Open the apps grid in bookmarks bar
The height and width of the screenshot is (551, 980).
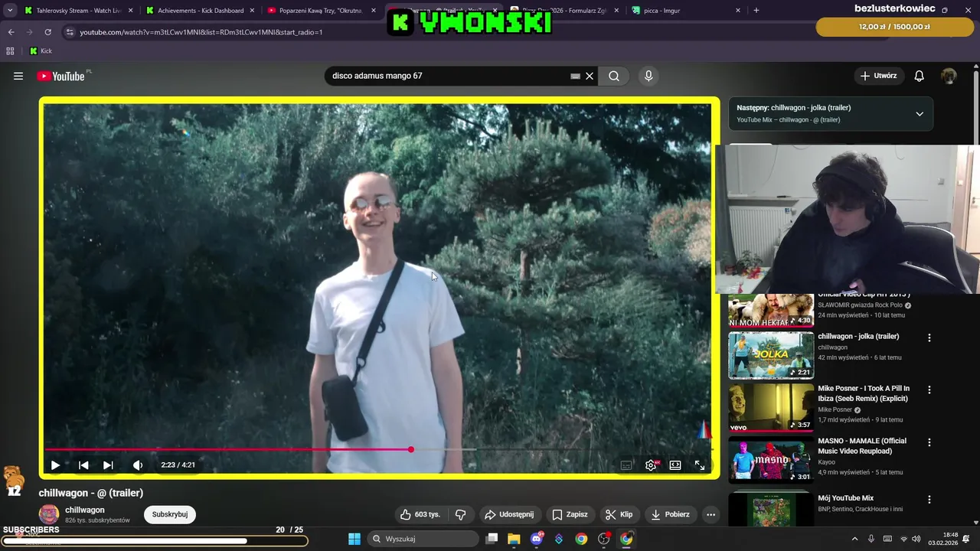point(10,51)
